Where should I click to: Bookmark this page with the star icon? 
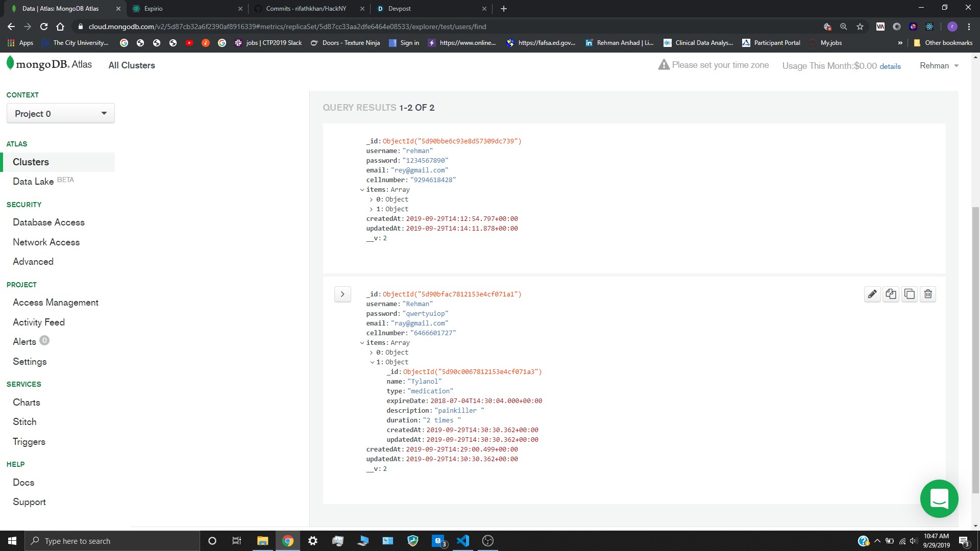tap(860, 27)
